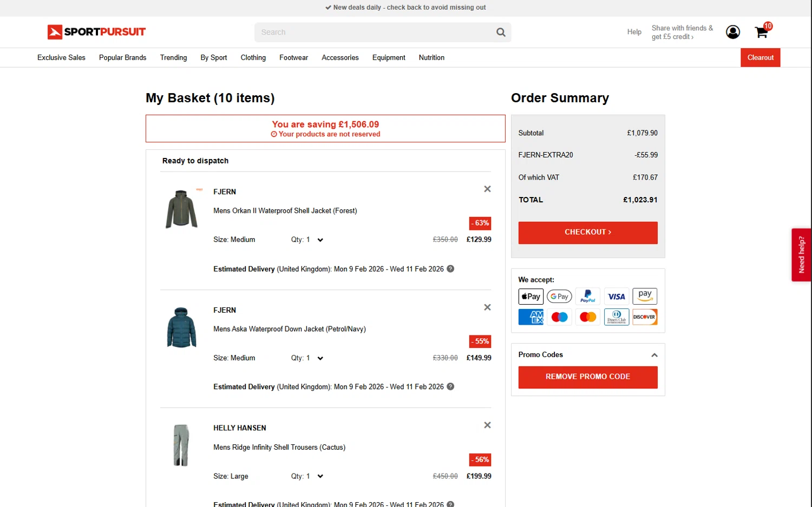Open By Sport menu
The image size is (812, 507).
pos(214,57)
